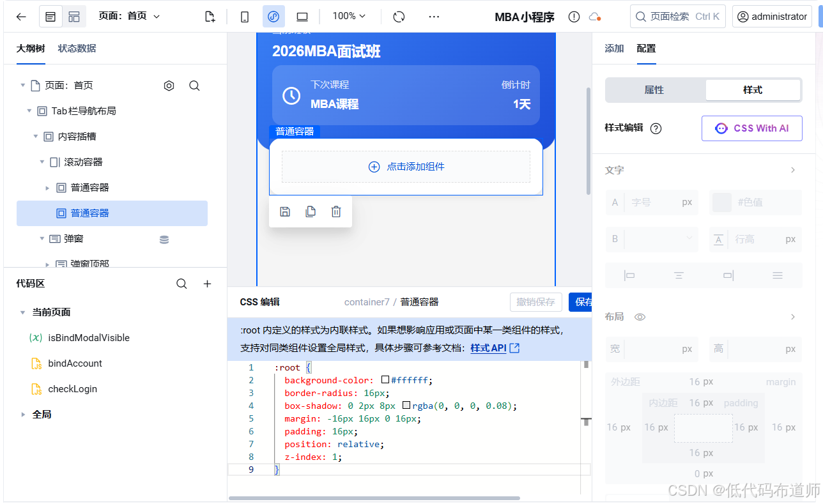Screen dimensions: 823x504
Task: Select center text alignment icon
Action: 679,275
